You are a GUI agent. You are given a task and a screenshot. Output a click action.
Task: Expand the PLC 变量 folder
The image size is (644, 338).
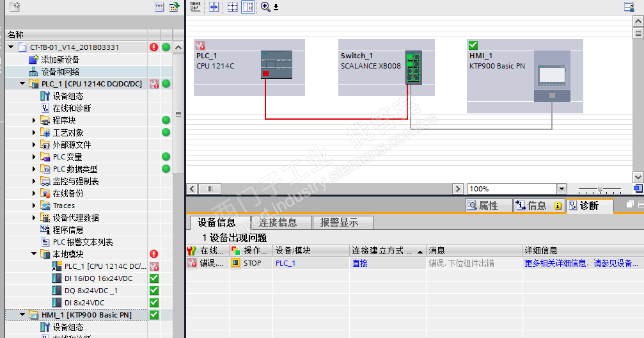click(34, 157)
